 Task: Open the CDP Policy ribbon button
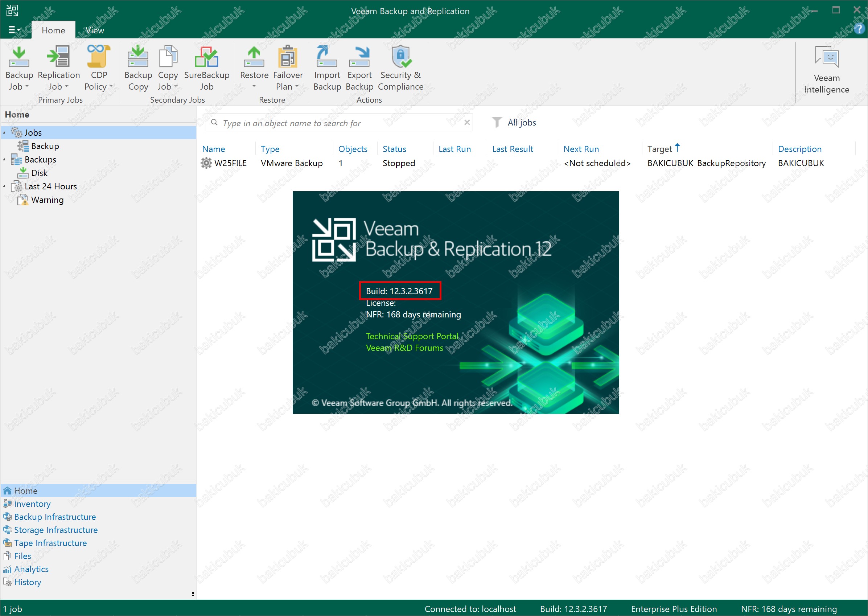(x=99, y=68)
